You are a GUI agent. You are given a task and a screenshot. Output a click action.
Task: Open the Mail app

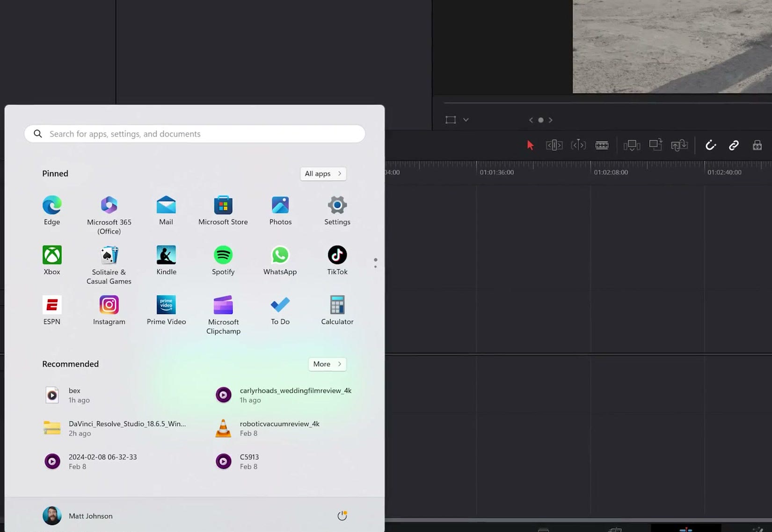166,211
